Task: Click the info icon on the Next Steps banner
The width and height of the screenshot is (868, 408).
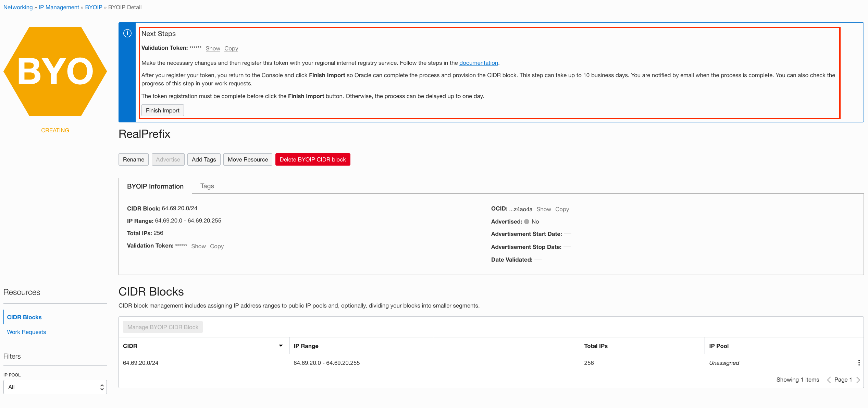Action: (127, 34)
